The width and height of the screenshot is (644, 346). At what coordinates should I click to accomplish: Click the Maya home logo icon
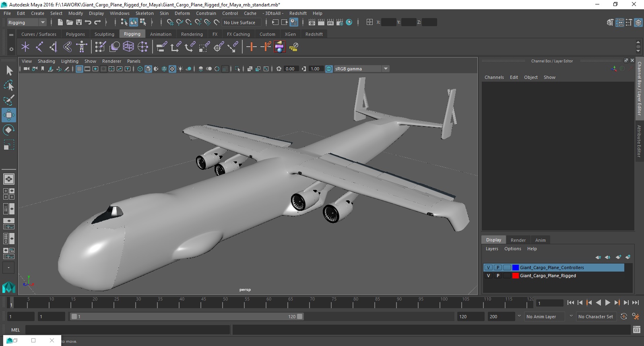(9, 287)
